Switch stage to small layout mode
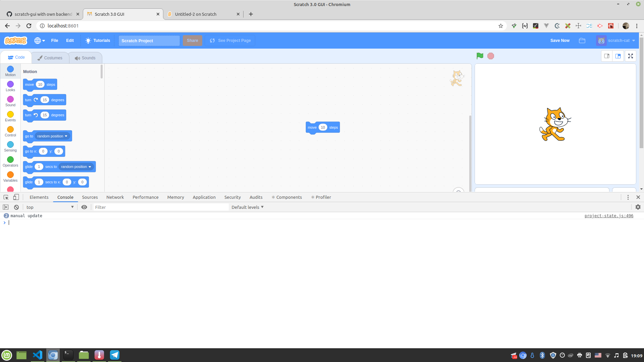644x362 pixels. 606,56
